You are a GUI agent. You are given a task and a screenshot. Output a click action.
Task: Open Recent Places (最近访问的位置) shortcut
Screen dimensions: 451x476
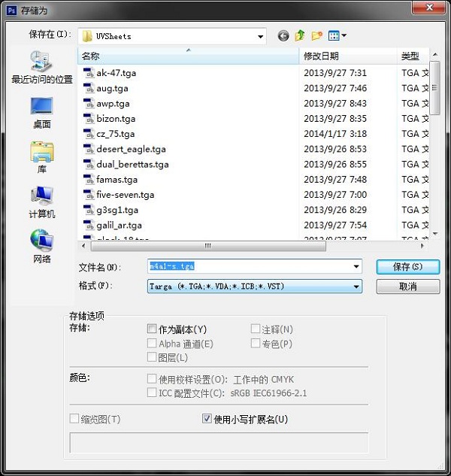point(41,68)
